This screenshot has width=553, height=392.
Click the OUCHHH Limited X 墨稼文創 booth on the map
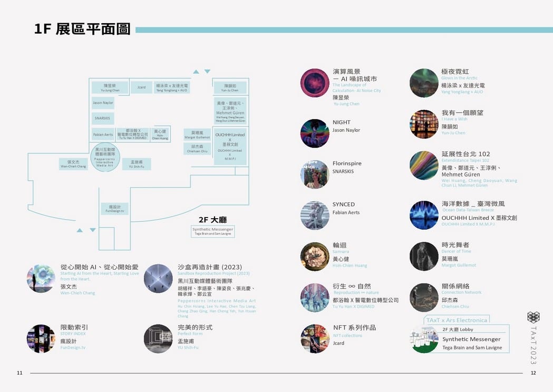[x=230, y=146]
